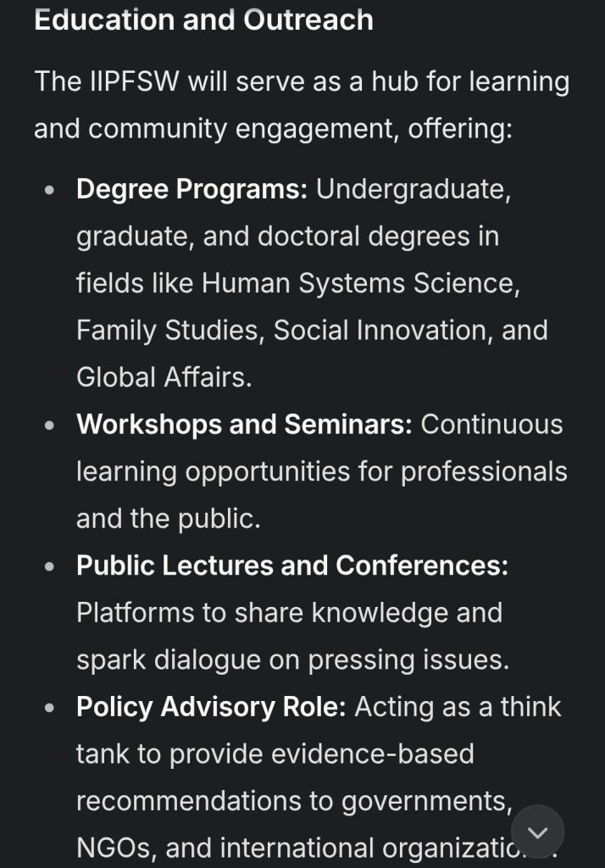Screen dimensions: 605x868
Task: Tap the words "Family Studies"
Action: [169, 330]
